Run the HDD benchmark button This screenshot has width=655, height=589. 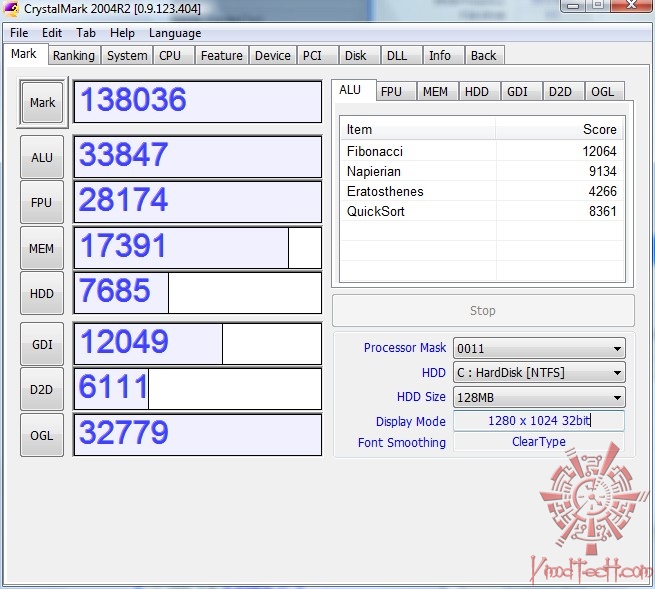coord(42,293)
